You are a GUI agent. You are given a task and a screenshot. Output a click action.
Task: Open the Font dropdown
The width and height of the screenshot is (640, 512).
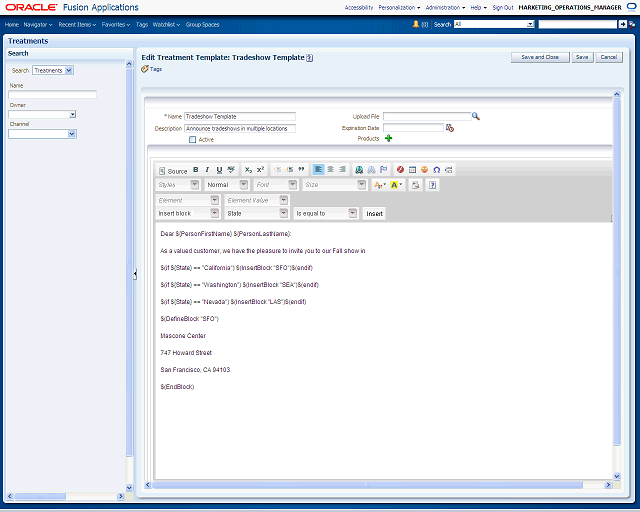[x=293, y=185]
